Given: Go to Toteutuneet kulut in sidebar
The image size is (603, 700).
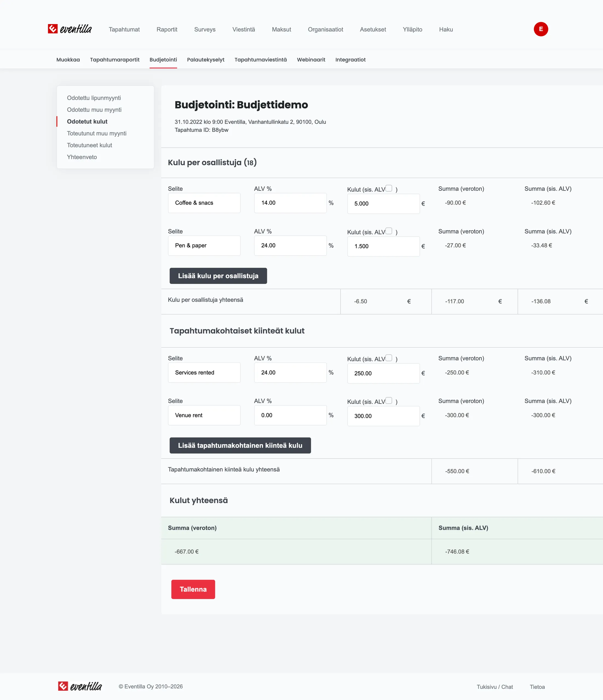Looking at the screenshot, I should [89, 145].
